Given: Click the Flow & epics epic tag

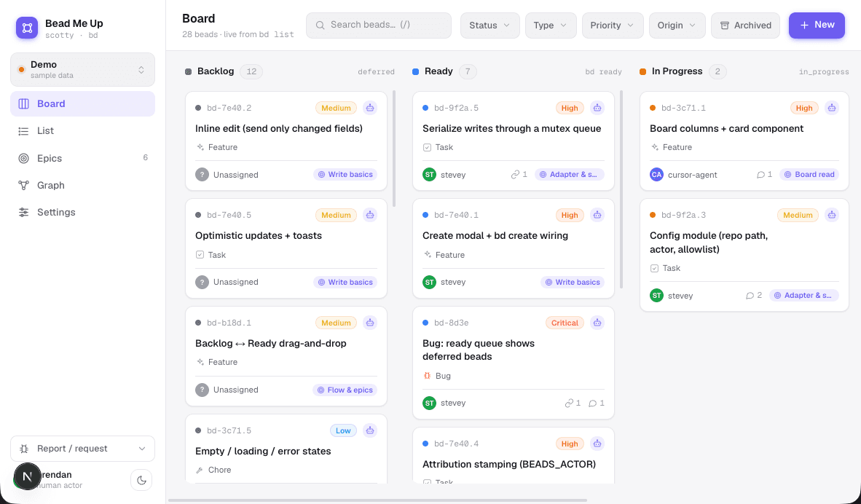Looking at the screenshot, I should [345, 390].
